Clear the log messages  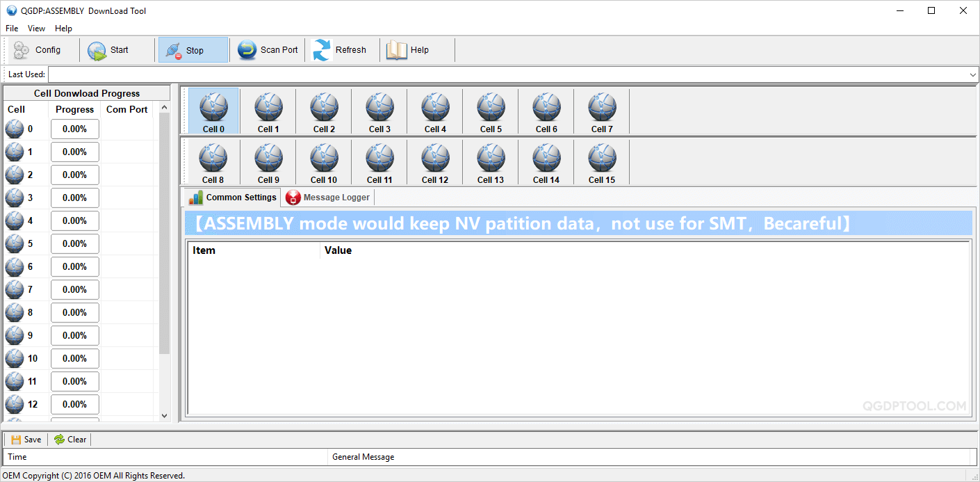click(70, 440)
